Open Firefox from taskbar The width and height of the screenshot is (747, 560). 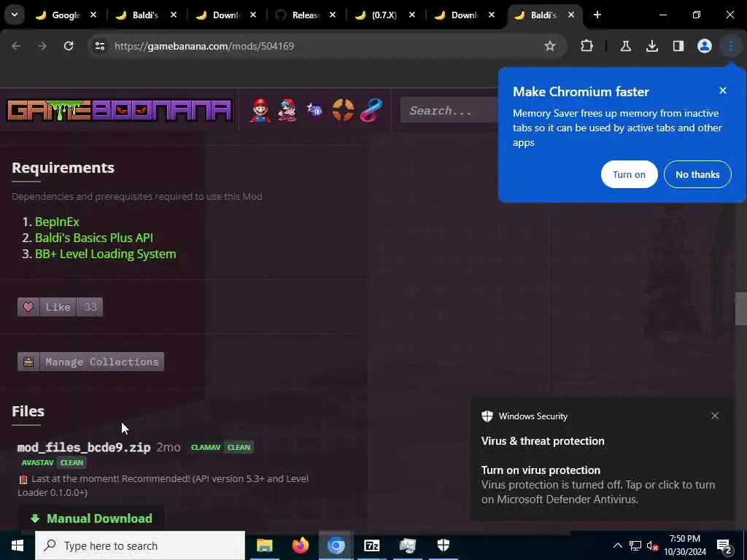[x=300, y=545]
